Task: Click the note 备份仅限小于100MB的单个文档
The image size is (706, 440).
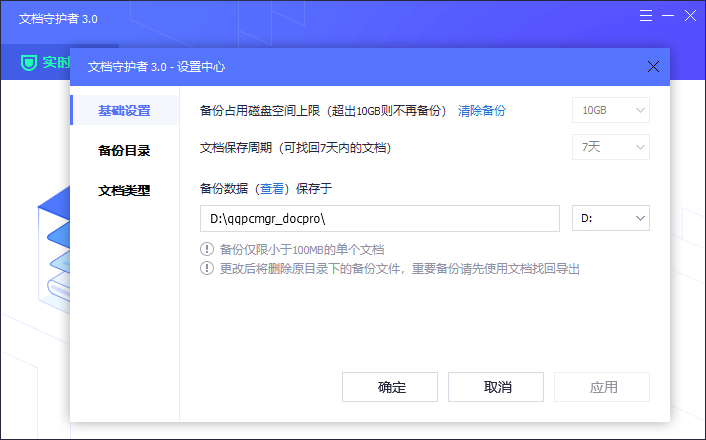Action: [302, 249]
